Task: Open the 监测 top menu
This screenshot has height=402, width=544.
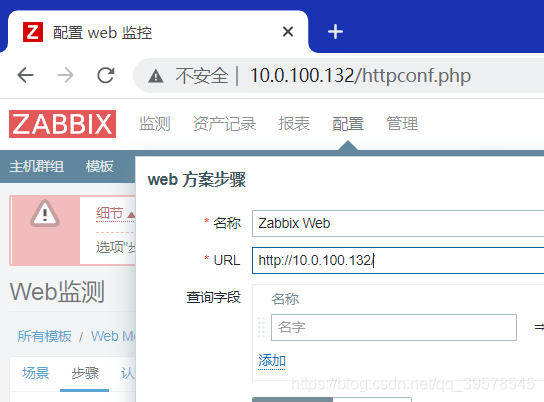Action: pos(155,124)
